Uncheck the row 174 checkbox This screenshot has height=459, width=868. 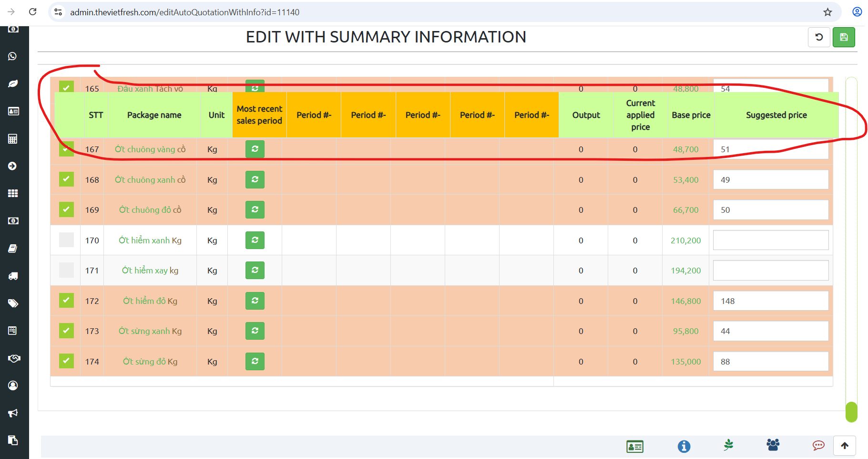[x=66, y=361]
